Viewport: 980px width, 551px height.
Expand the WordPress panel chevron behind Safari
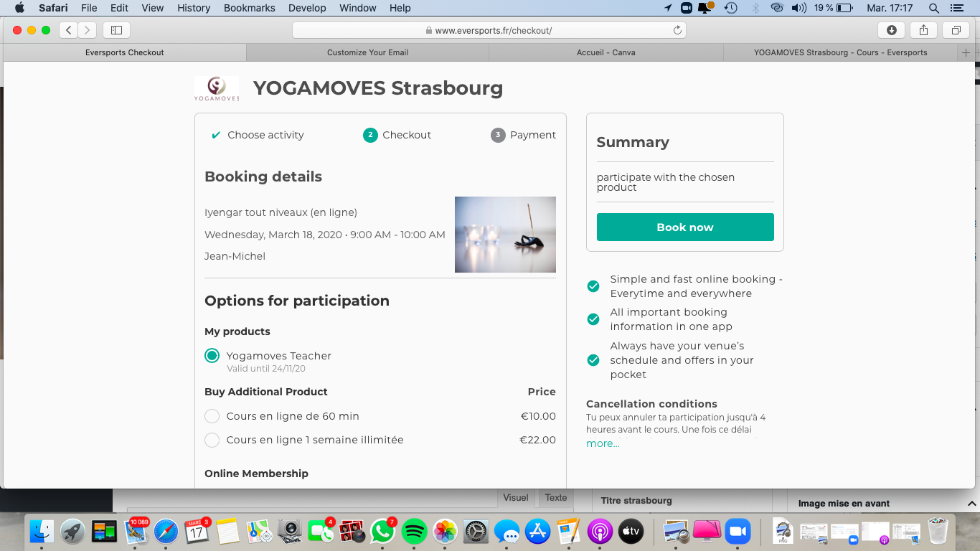coord(971,504)
